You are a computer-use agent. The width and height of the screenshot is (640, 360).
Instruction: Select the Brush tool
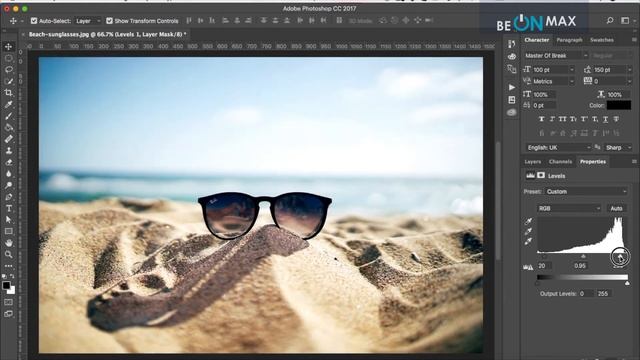tap(9, 116)
